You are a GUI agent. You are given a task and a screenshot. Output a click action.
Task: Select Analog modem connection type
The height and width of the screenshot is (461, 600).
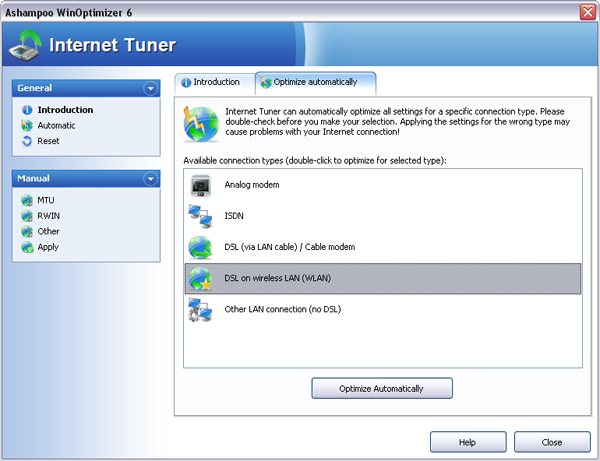383,185
